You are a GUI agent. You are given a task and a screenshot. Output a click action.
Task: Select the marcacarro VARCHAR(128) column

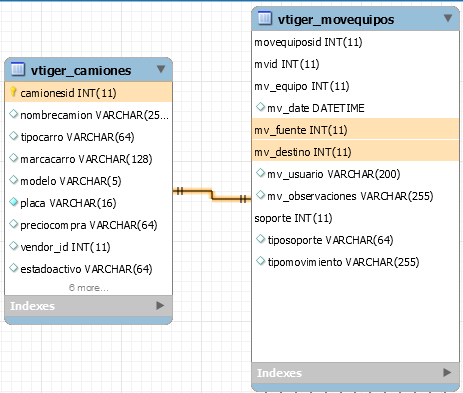tap(89, 159)
